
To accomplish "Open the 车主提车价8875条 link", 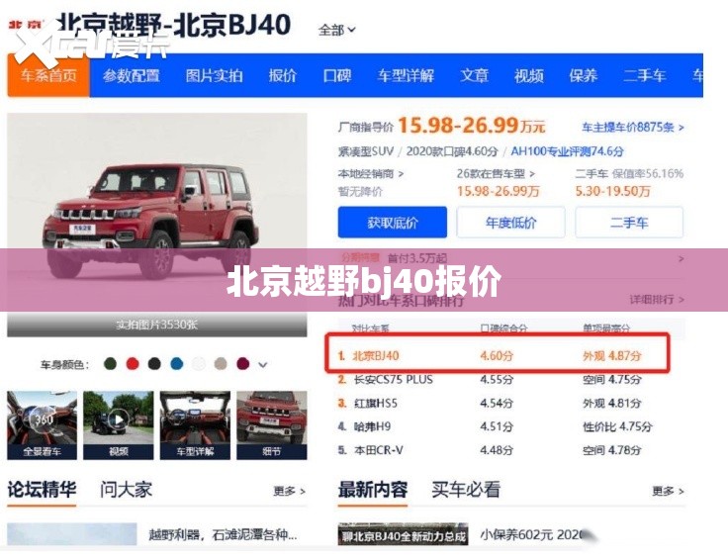I will point(633,127).
